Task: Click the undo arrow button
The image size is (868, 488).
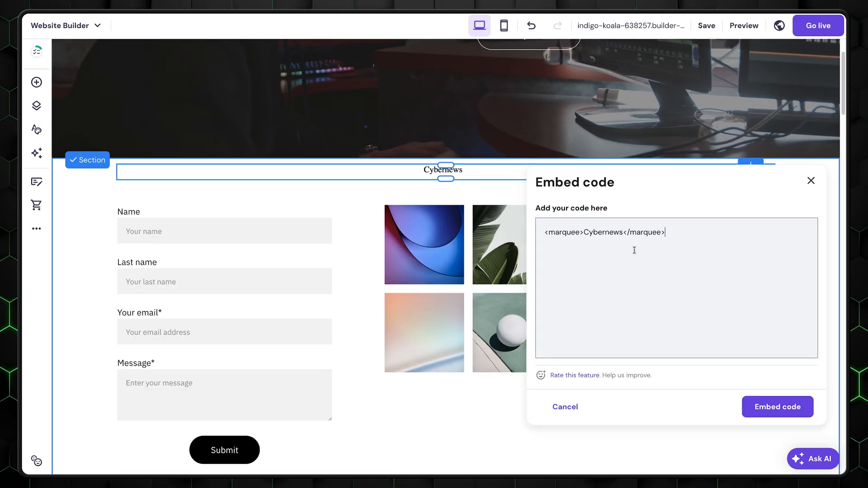Action: (531, 25)
